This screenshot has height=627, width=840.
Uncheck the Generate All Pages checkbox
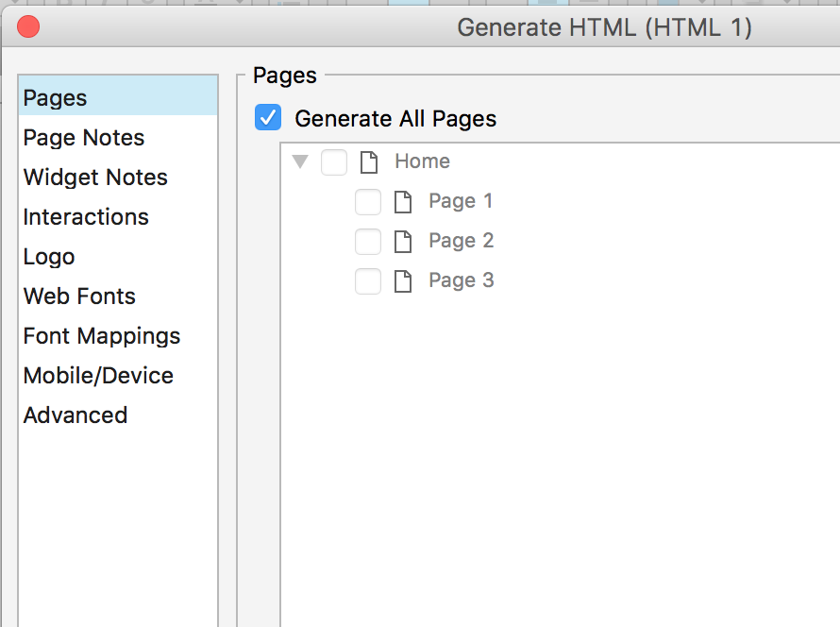[x=268, y=118]
